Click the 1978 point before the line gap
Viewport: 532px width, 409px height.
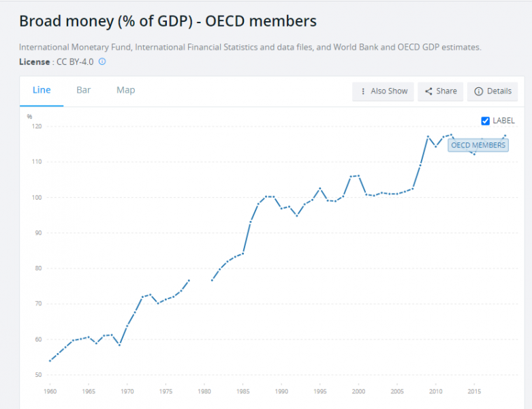189,280
